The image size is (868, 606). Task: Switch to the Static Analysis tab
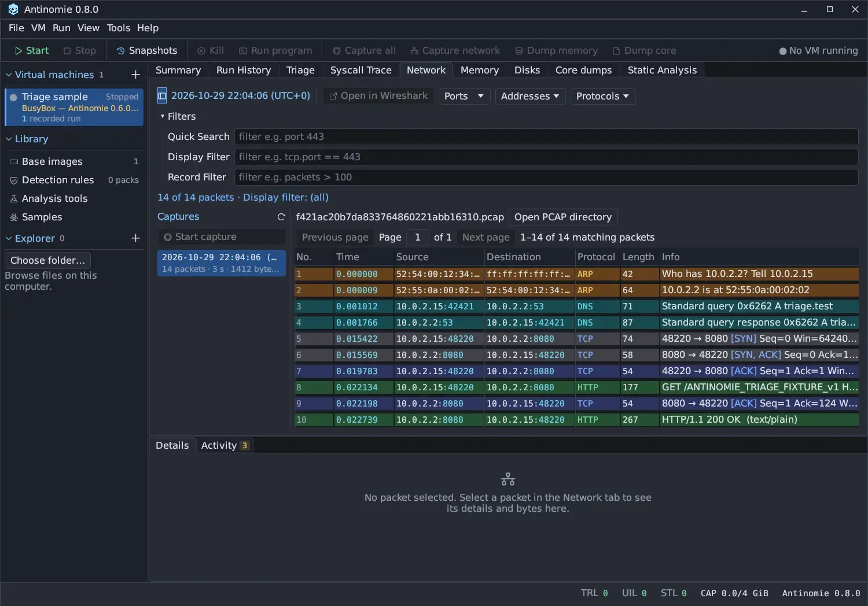pos(662,70)
